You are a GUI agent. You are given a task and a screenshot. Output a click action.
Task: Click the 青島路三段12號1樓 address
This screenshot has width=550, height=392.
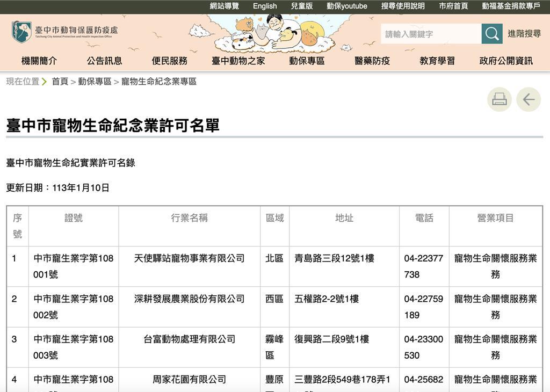[334, 258]
